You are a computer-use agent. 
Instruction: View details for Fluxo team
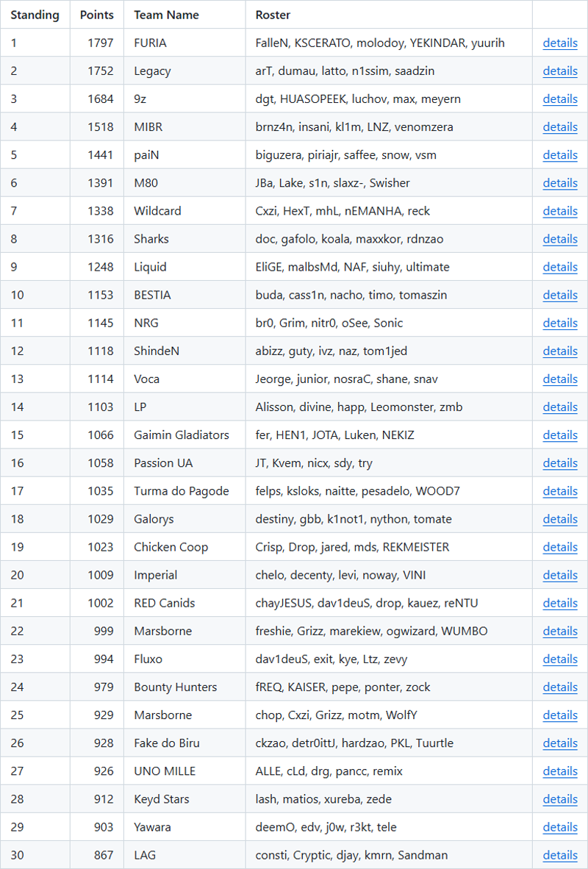(560, 659)
